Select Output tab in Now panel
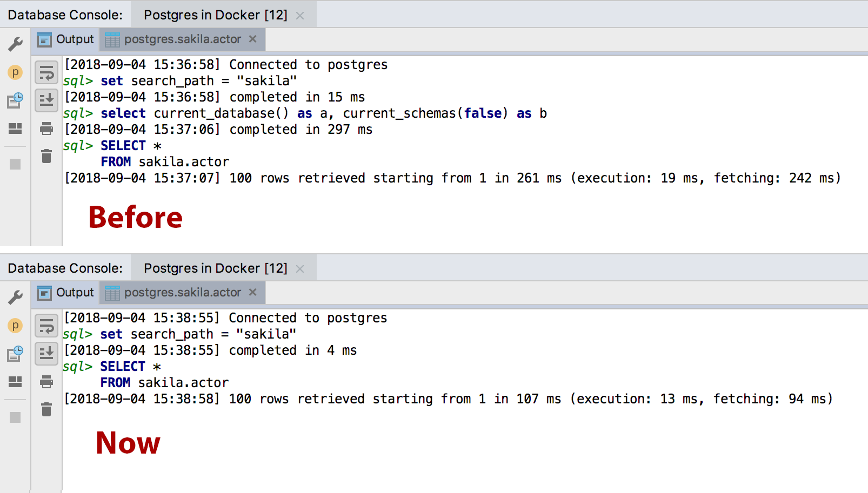 click(65, 293)
